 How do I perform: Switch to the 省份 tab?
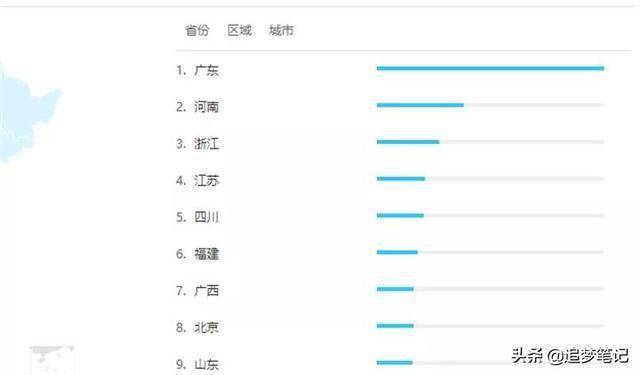tap(197, 30)
